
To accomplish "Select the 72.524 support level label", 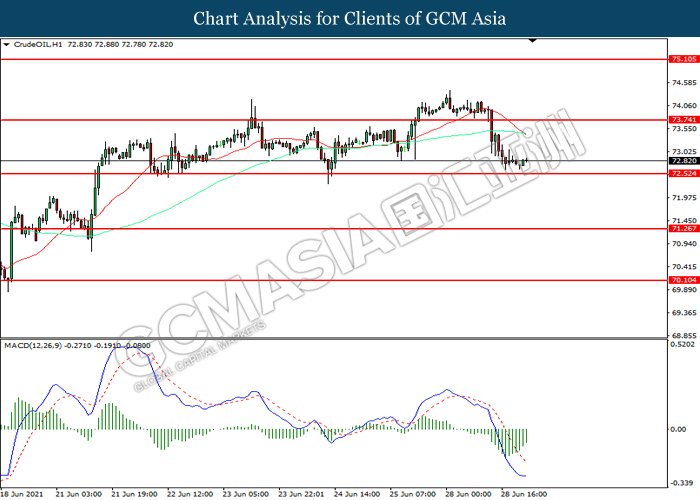I will pos(683,173).
